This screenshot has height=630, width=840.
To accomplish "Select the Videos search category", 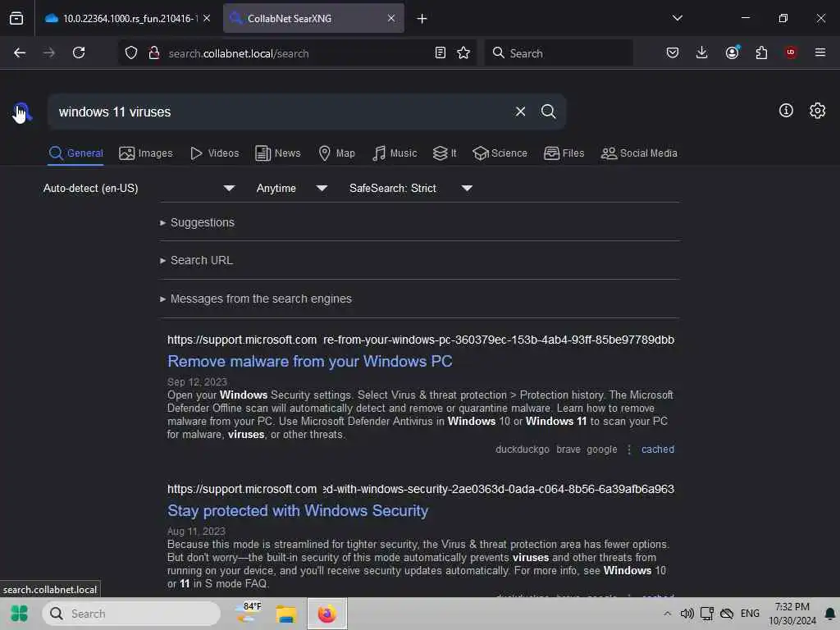I will tap(214, 153).
